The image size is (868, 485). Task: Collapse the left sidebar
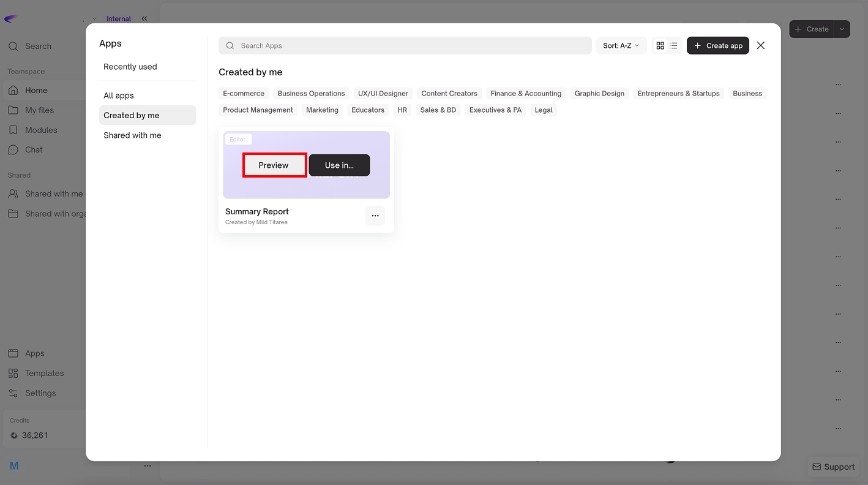[x=144, y=18]
